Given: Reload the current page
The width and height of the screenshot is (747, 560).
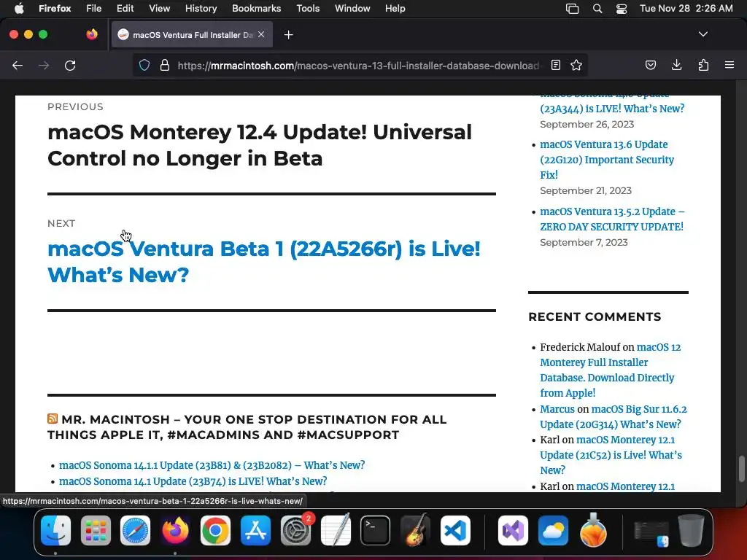Looking at the screenshot, I should 70,65.
